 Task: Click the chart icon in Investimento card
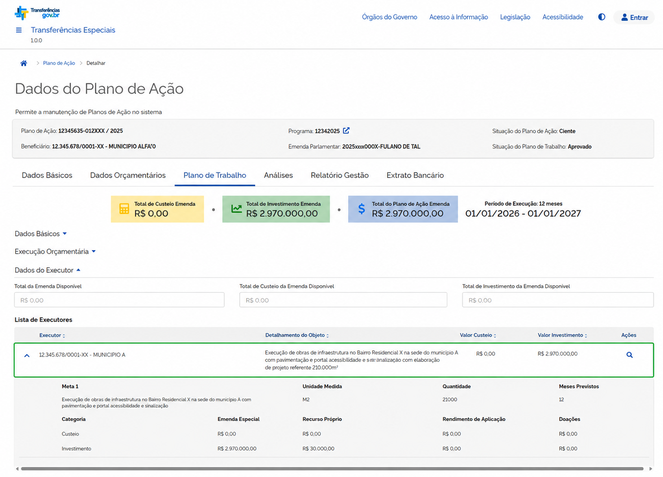236,209
